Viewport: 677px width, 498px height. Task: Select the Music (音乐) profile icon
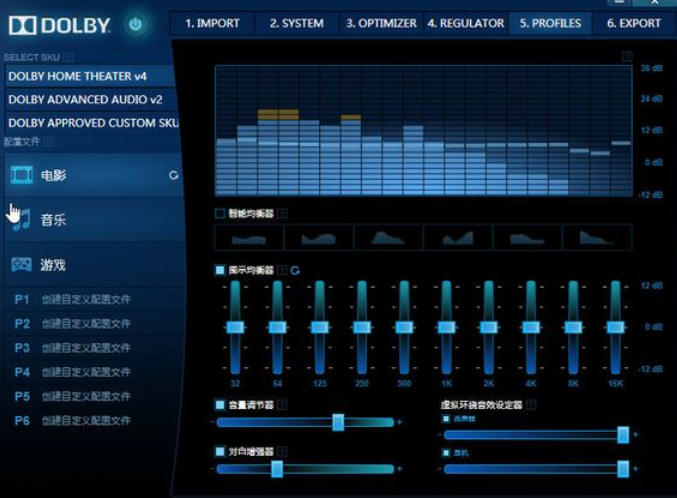tap(21, 220)
